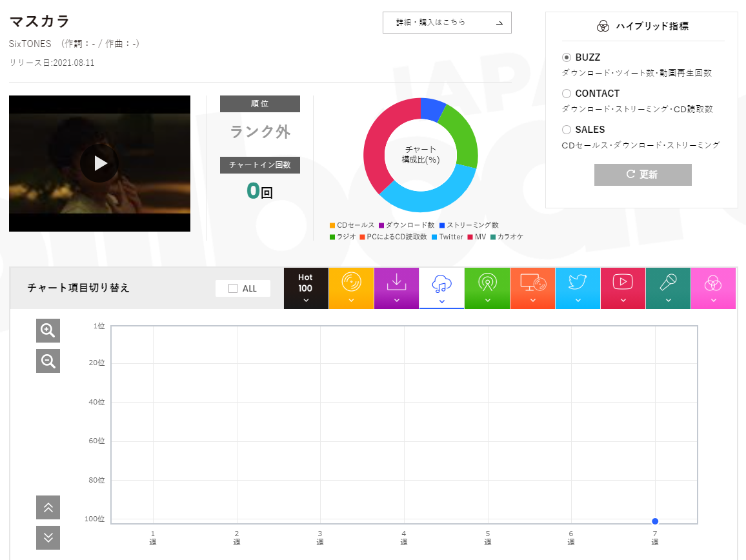This screenshot has width=746, height=560.
Task: Select the BUZZ radio option
Action: click(566, 57)
